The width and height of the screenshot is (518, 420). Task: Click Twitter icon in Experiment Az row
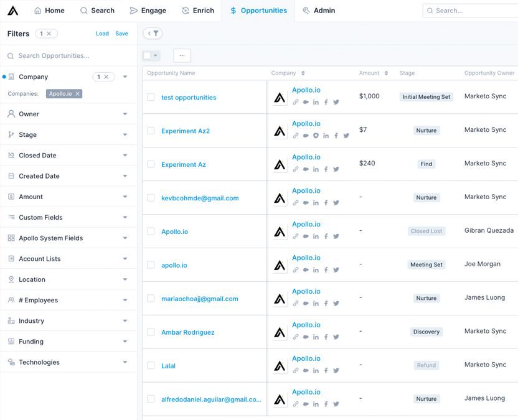[x=336, y=169]
